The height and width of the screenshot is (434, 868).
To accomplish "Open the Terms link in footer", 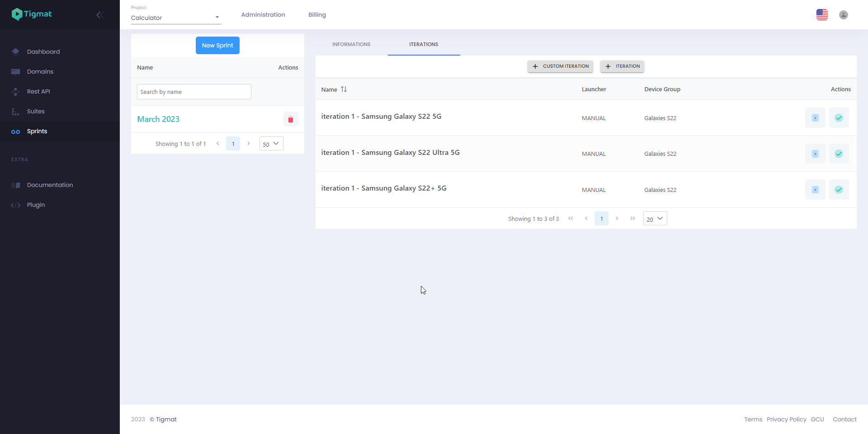I will (x=753, y=420).
